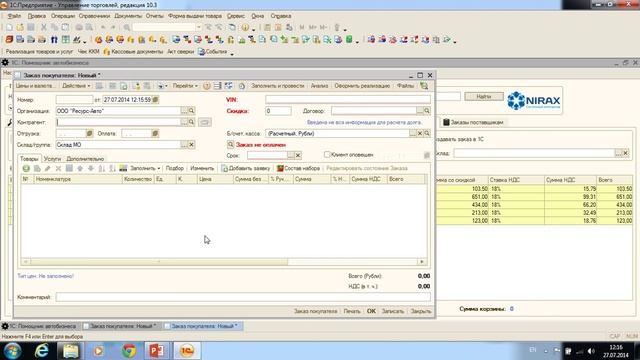Screen dimensions: 640x360
Task: Click the Записать button
Action: pos(393,311)
